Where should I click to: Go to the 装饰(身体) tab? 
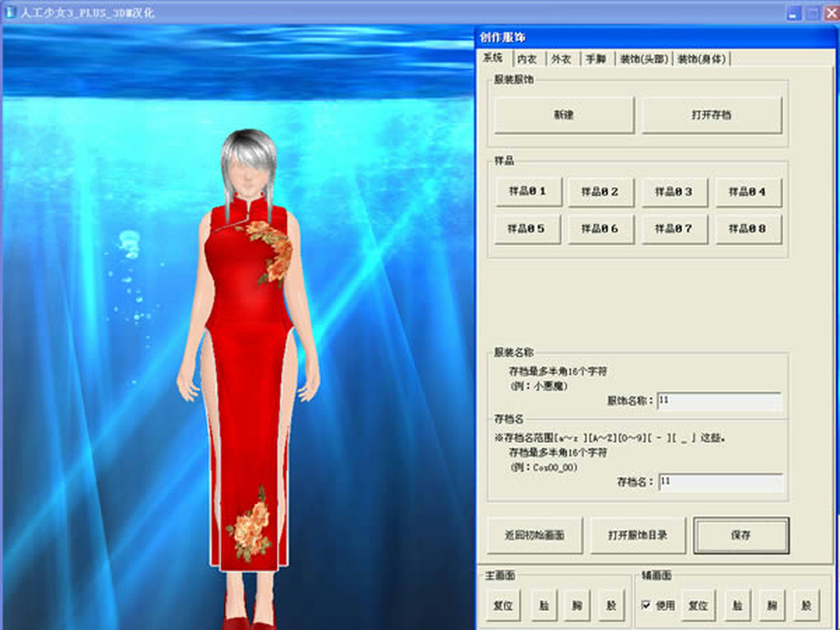(701, 59)
